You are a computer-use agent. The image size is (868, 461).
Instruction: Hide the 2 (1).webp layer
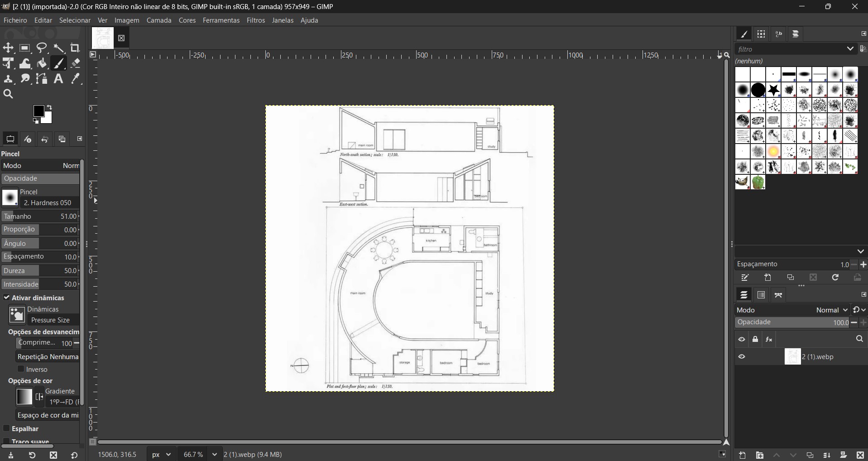point(742,357)
